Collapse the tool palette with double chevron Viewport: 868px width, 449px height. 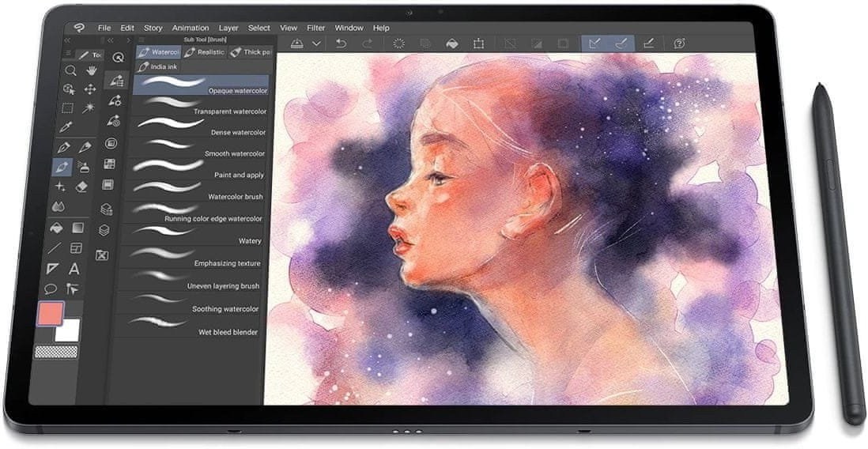coord(67,40)
